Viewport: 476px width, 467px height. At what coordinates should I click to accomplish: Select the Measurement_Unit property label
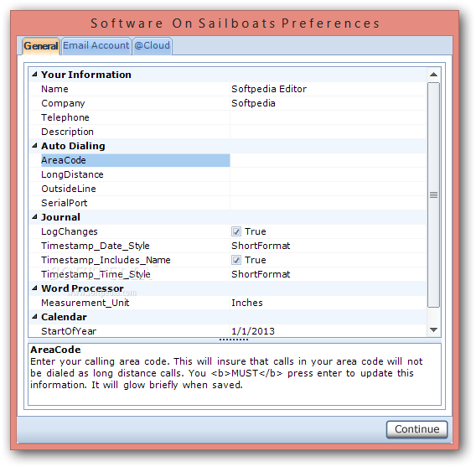[85, 303]
